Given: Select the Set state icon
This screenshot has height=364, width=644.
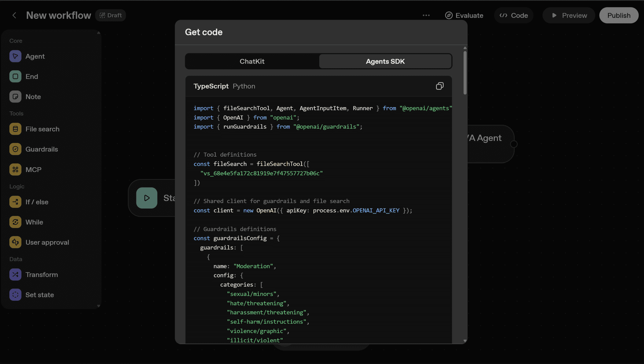Looking at the screenshot, I should [15, 295].
